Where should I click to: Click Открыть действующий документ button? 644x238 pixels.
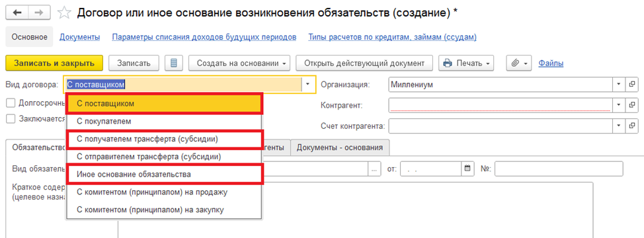point(364,63)
